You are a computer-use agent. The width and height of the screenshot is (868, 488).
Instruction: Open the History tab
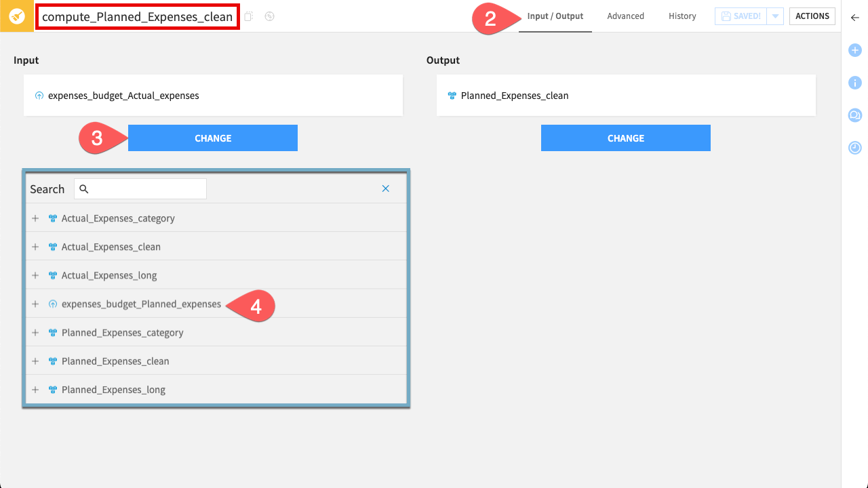(682, 16)
